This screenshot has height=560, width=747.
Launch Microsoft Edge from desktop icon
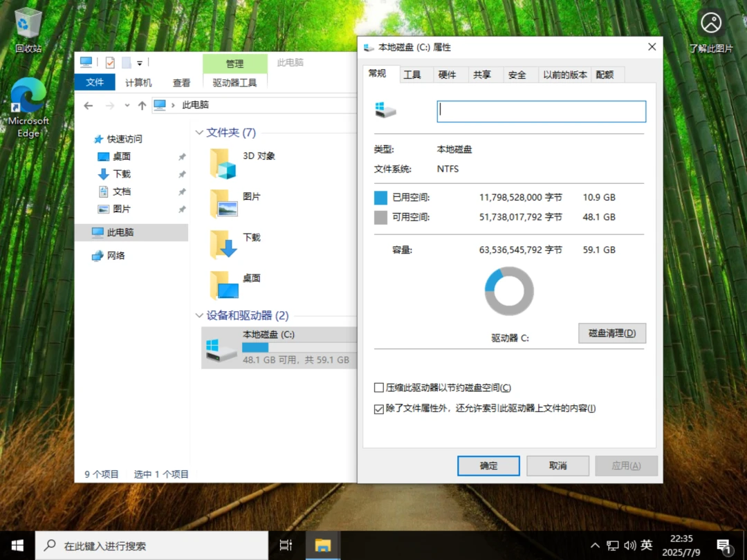click(28, 108)
